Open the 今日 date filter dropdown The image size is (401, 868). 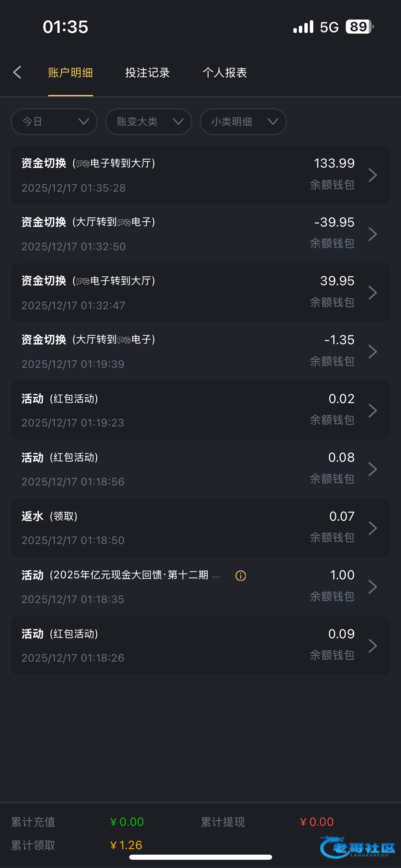click(54, 122)
